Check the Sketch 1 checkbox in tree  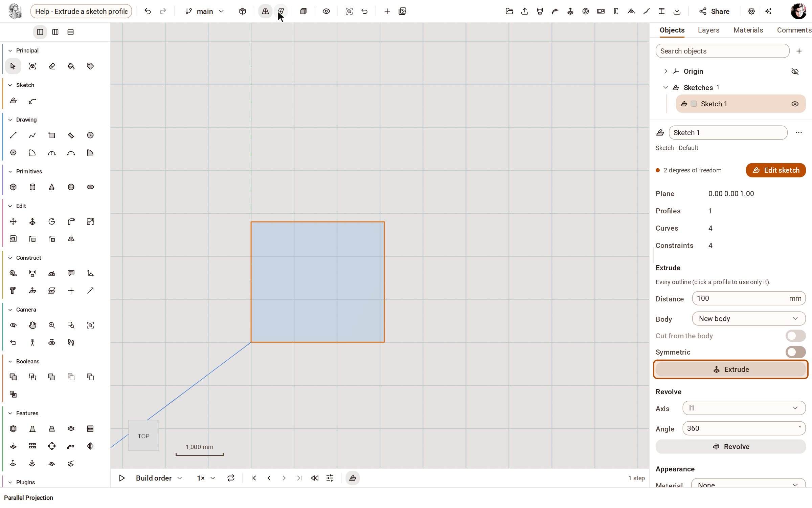tap(694, 104)
